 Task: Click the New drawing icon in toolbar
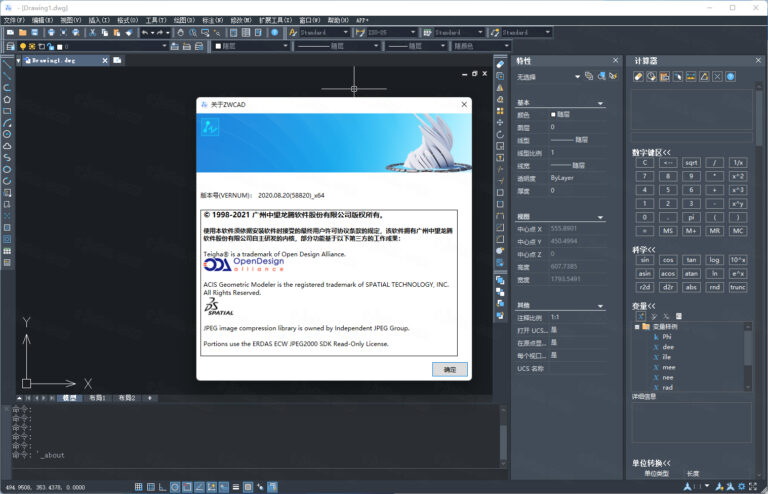pyautogui.click(x=10, y=32)
